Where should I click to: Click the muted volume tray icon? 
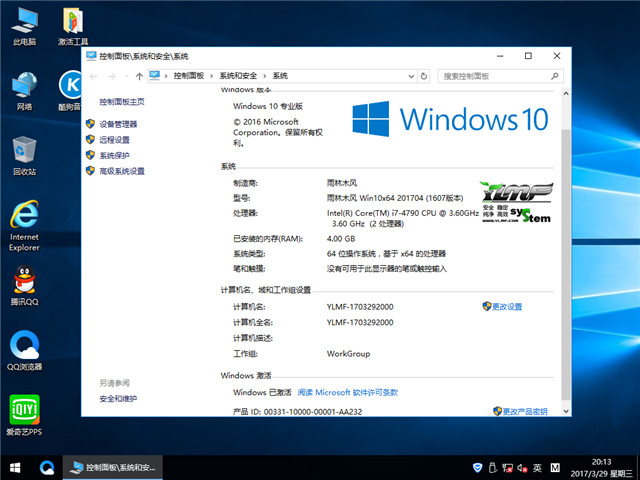pos(522,468)
